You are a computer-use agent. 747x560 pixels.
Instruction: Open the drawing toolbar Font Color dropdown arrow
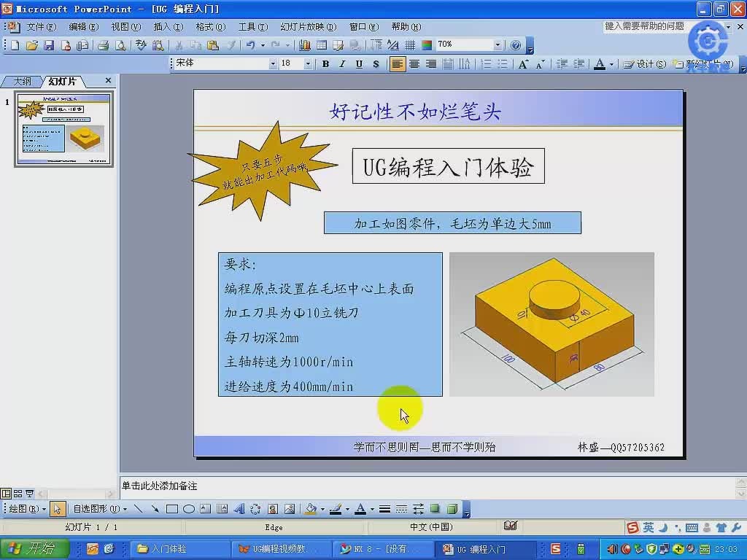point(372,510)
